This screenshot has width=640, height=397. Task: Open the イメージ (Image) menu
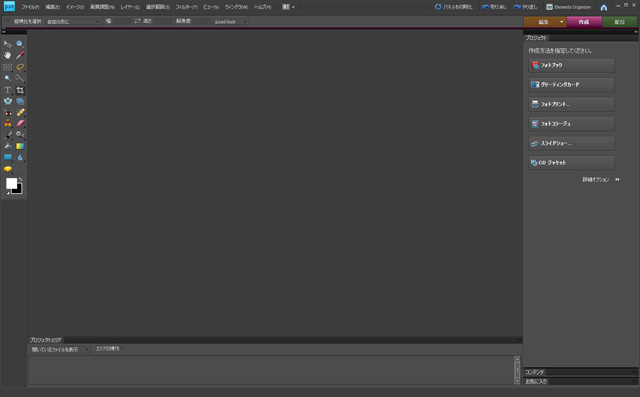(x=75, y=7)
